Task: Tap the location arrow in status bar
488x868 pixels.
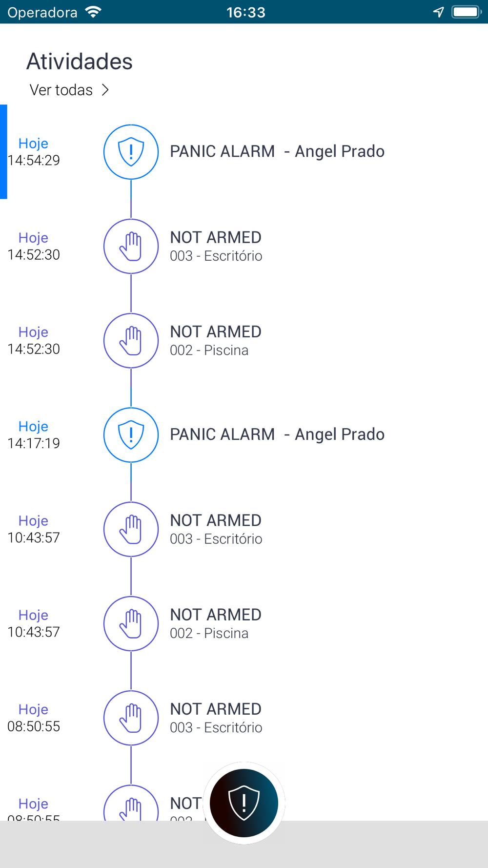Action: tap(439, 12)
